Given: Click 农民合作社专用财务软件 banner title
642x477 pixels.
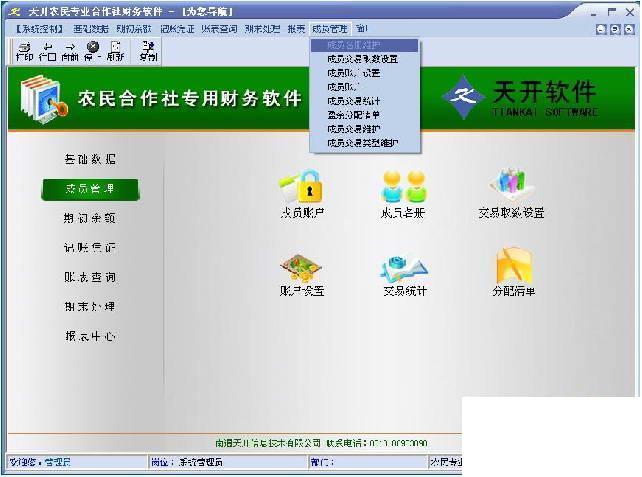Looking at the screenshot, I should pos(190,98).
